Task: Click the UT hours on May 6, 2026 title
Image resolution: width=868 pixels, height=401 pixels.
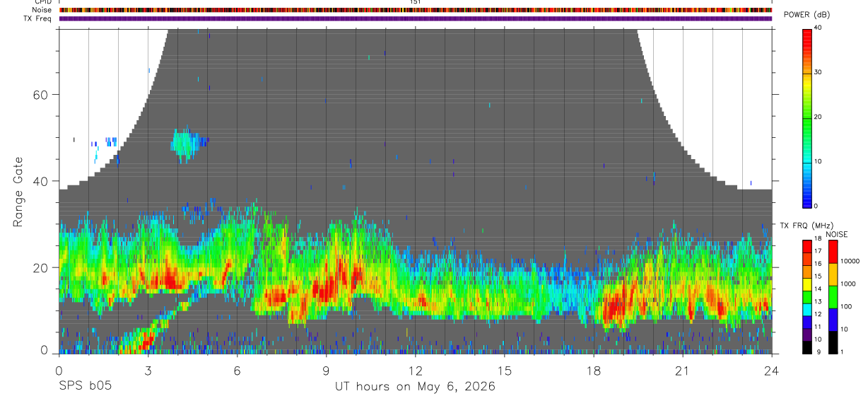Action: click(x=415, y=387)
